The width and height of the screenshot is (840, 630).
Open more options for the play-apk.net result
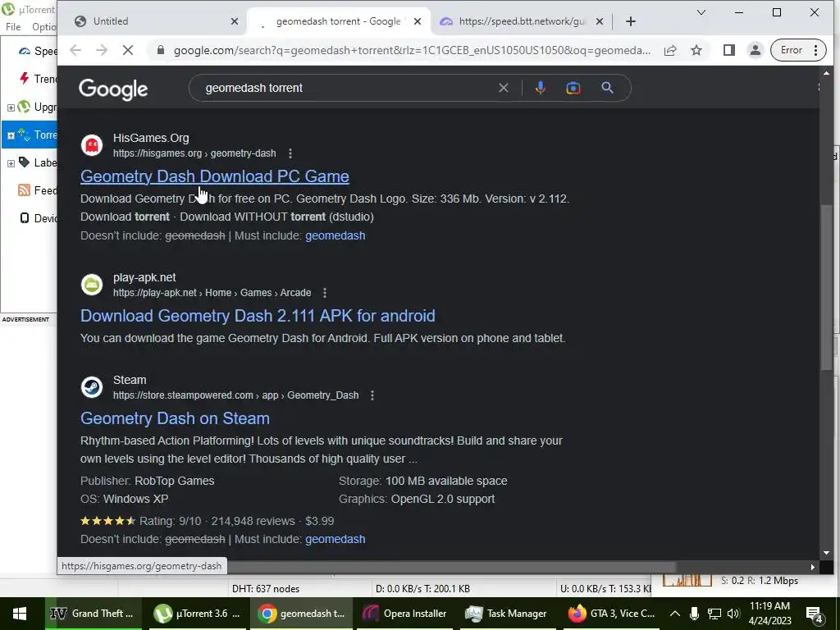point(325,293)
